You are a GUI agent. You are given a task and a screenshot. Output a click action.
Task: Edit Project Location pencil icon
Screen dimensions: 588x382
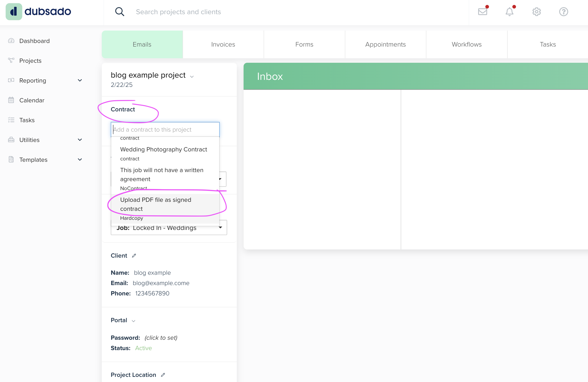click(163, 375)
